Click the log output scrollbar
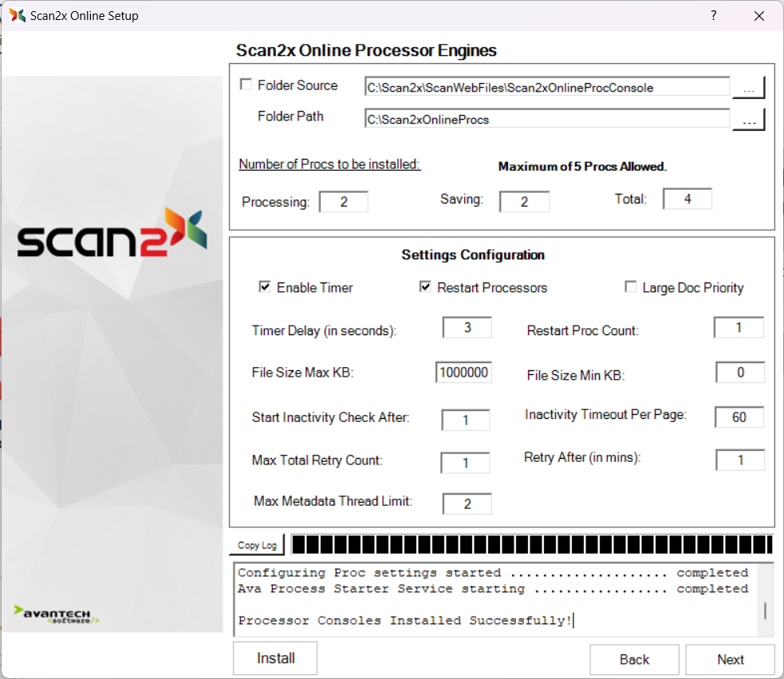The height and width of the screenshot is (679, 784). coord(766,610)
